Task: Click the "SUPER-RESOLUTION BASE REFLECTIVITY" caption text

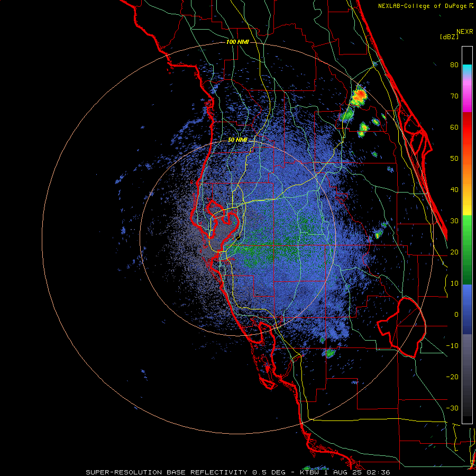Action: pos(166,472)
